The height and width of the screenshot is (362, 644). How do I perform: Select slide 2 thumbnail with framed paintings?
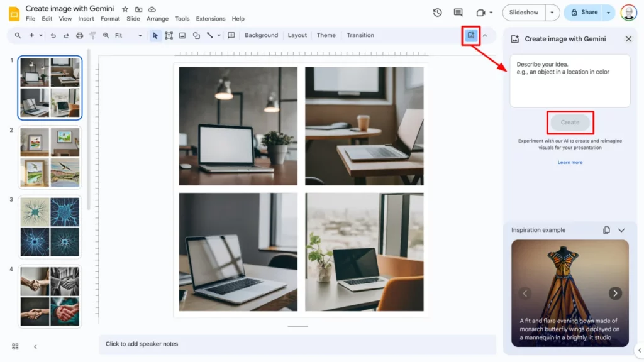(50, 158)
